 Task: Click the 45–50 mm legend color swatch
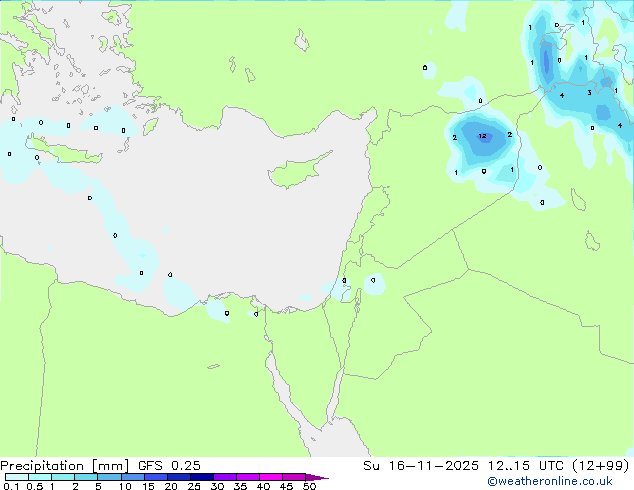294,477
